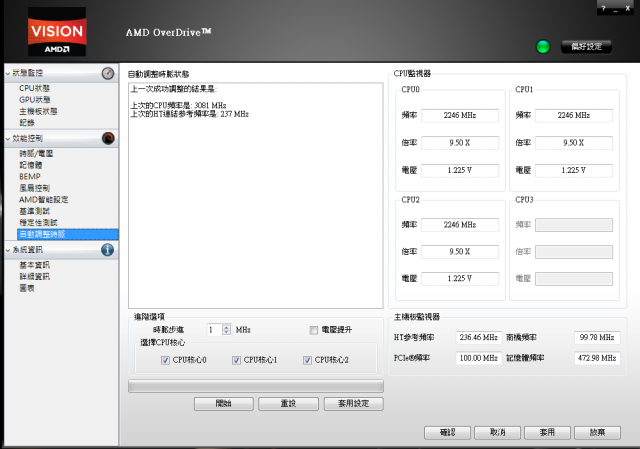Decrease 時脈步進 with the down arrow
The width and height of the screenshot is (640, 449).
227,332
